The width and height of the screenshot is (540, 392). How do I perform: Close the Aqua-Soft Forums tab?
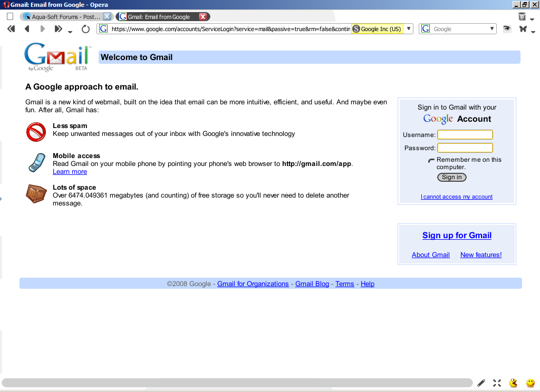pos(107,16)
